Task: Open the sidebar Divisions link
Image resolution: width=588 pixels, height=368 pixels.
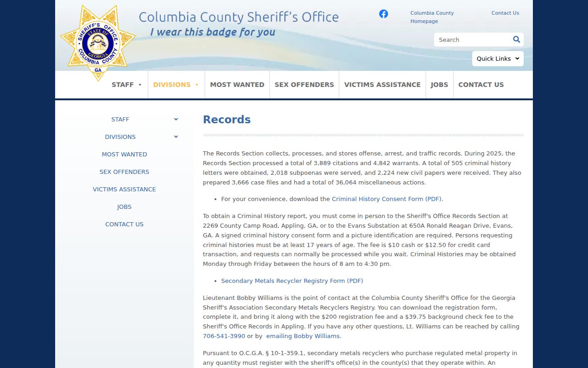Action: (x=120, y=137)
